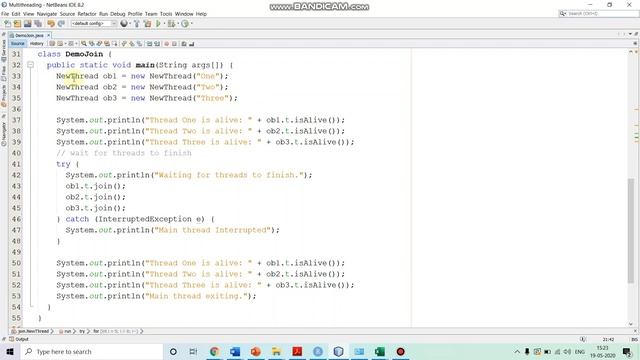Open the Bandicam recorder taskbar icon
640x360 pixels.
click(400, 351)
